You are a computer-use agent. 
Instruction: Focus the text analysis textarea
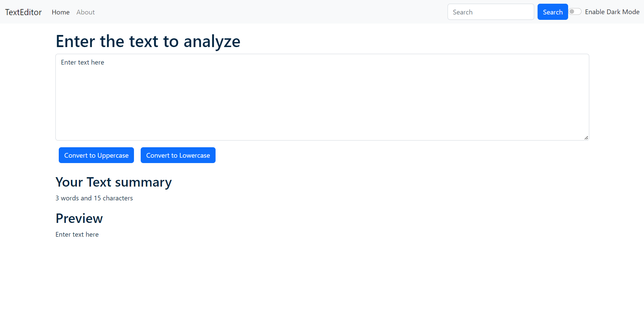tap(322, 97)
